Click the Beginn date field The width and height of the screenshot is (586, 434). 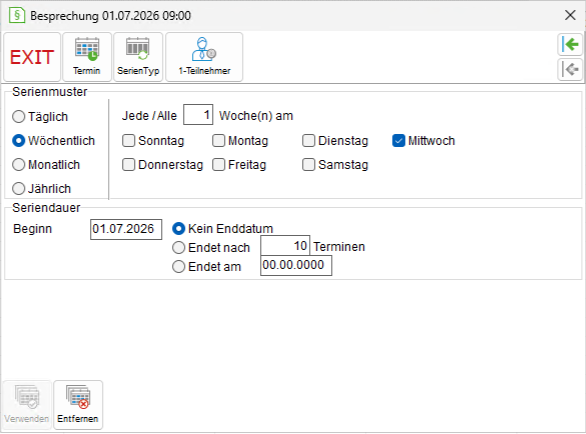click(x=126, y=229)
